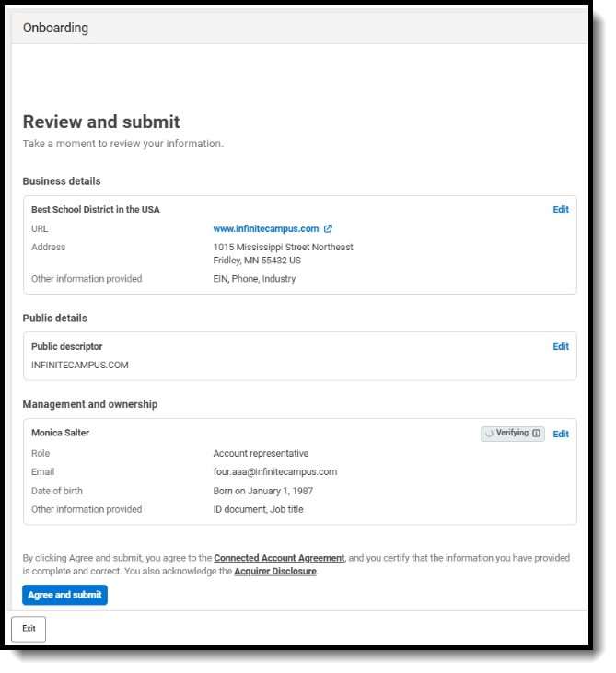Click Born on January 1, 1987
Image resolution: width=616 pixels, height=673 pixels.
[263, 491]
